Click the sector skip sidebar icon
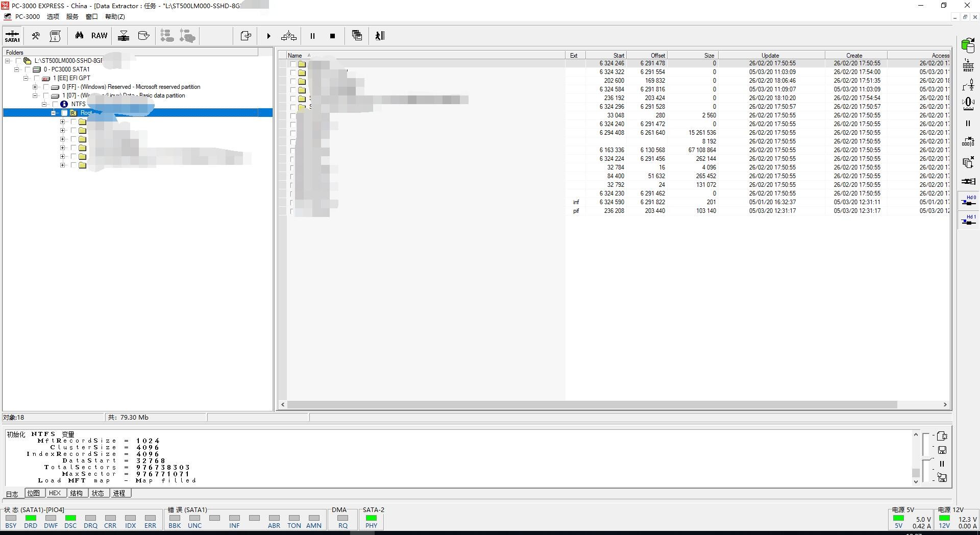 pos(968,142)
